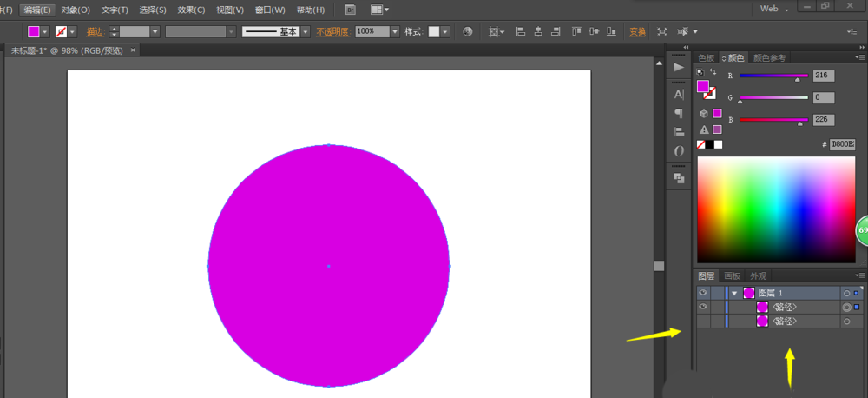Open the Adobe Bridge icon
Screen dimensions: 868x398
click(x=350, y=10)
